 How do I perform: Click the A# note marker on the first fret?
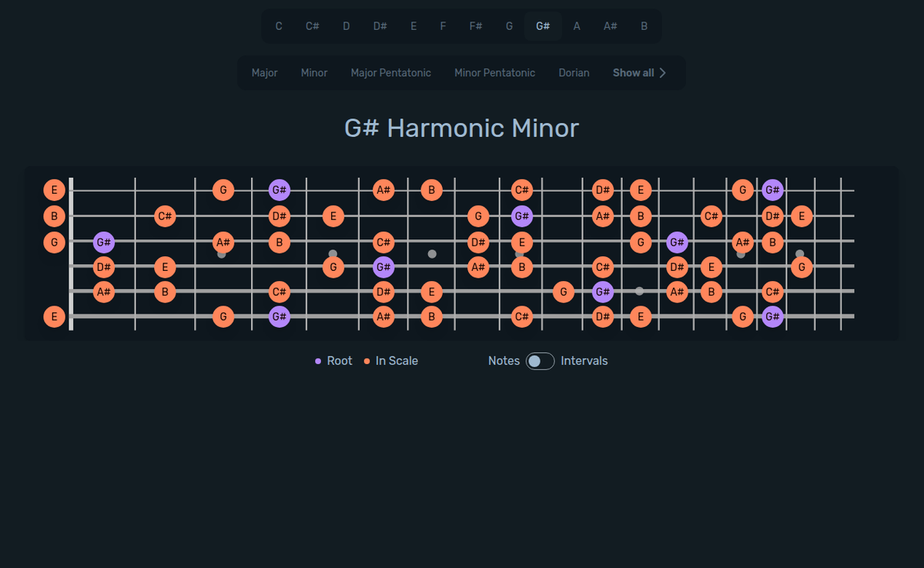coord(104,292)
